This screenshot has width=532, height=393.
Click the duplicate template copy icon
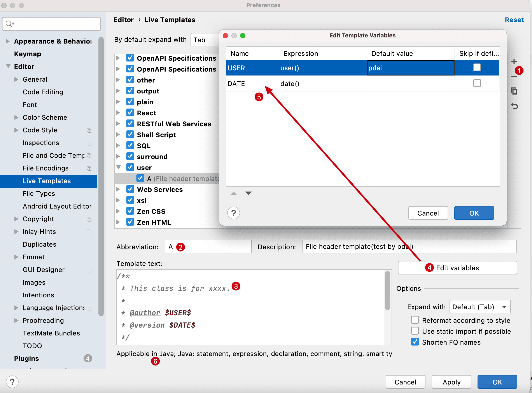pos(514,91)
